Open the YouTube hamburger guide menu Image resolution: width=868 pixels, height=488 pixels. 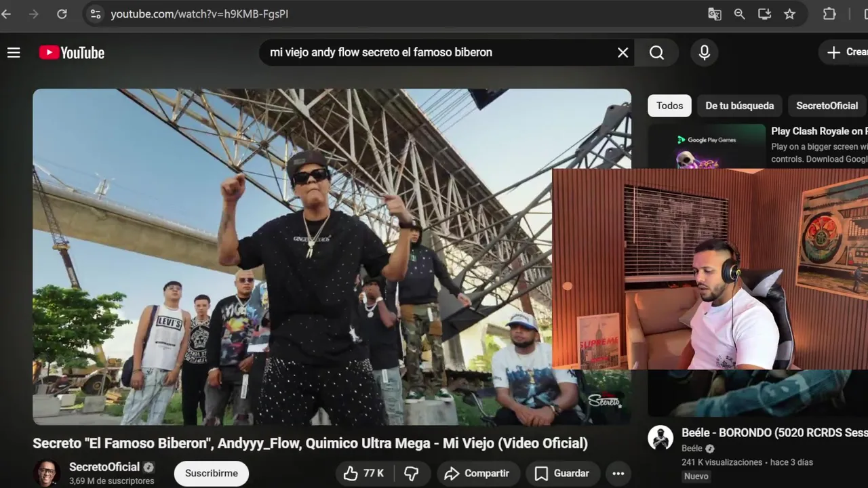click(14, 53)
